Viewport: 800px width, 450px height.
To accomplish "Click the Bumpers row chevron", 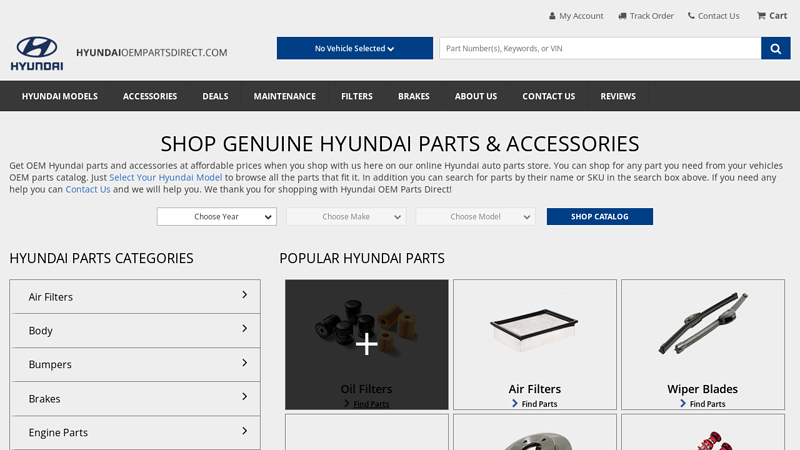I will (245, 363).
